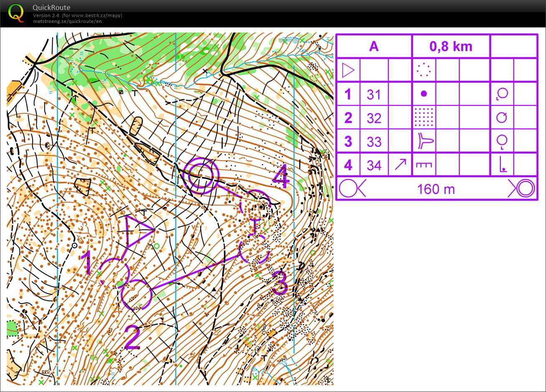This screenshot has height=392, width=546.
Task: Click the finish double-circle symbol in table
Action: pos(522,189)
